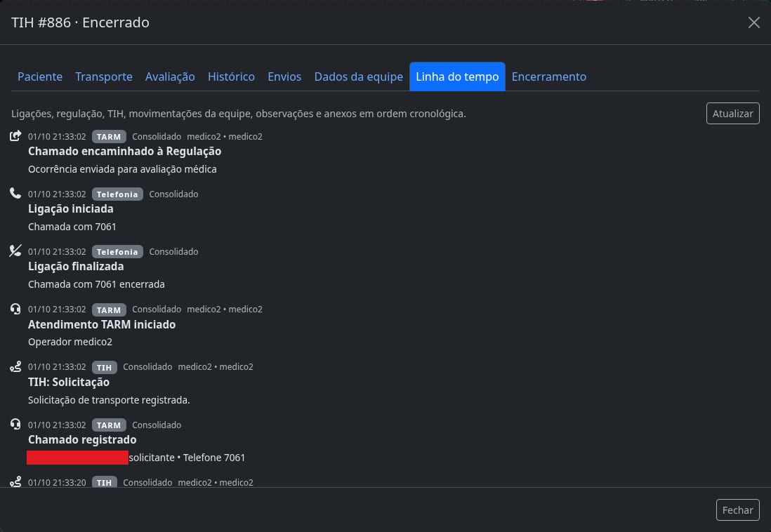
Task: Click the TIH badge on the 21:33:20 entry
Action: [x=104, y=482]
